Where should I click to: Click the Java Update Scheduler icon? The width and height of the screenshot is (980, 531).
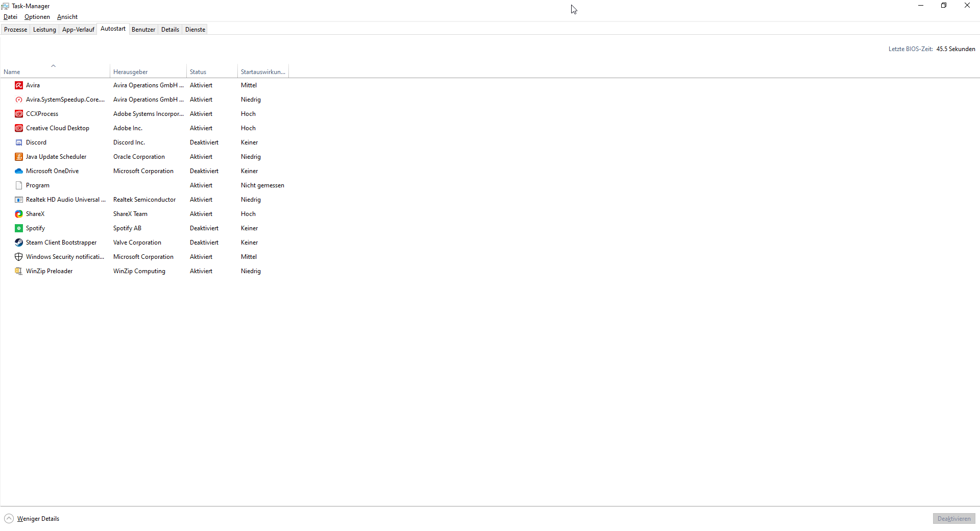pos(19,157)
